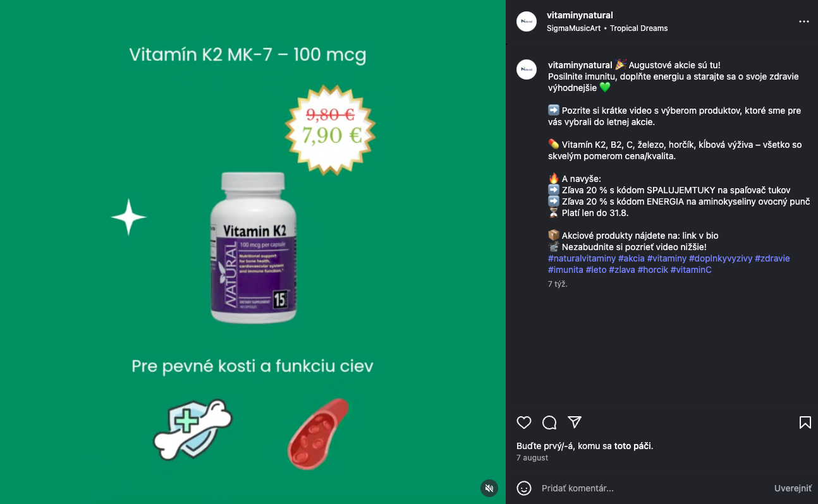Click the caption's vitaminynatural avatar
This screenshot has height=504, width=818.
(527, 69)
